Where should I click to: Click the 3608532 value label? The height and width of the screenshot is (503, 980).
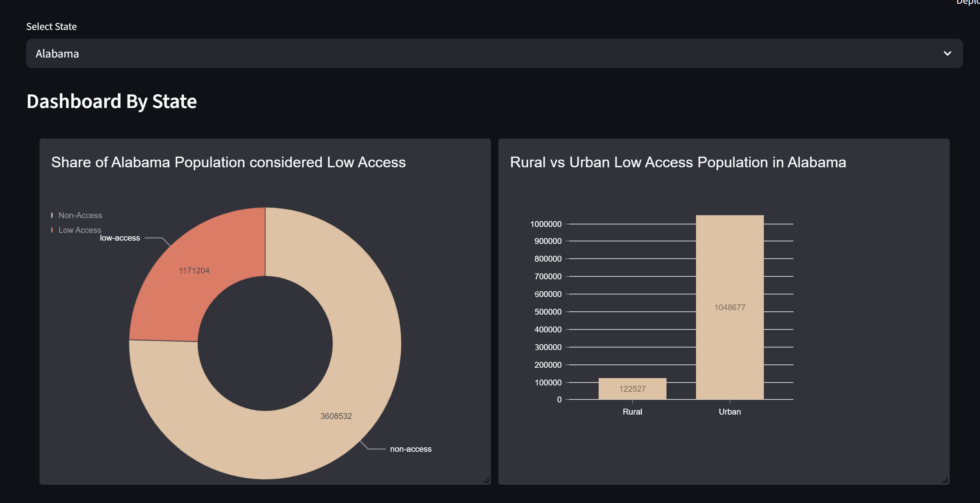click(x=336, y=416)
